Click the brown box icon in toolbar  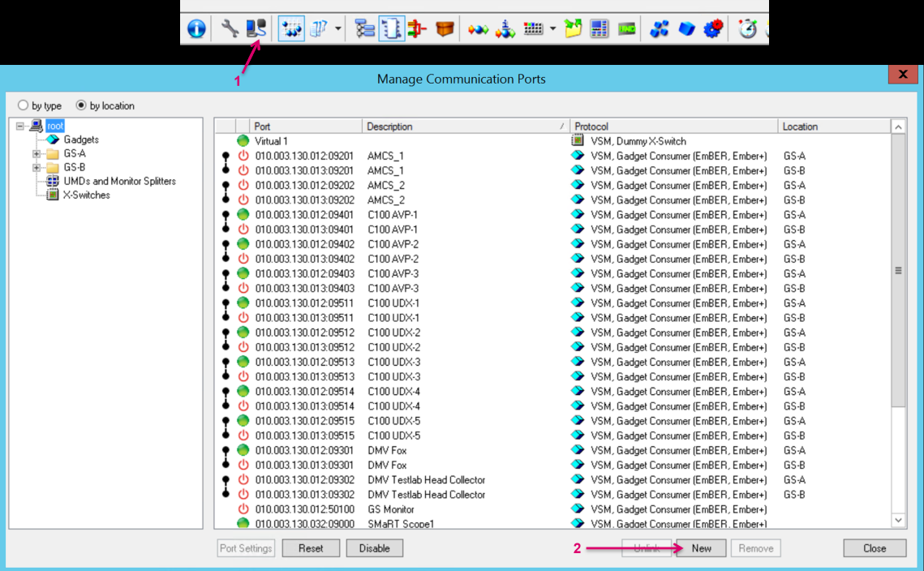444,29
